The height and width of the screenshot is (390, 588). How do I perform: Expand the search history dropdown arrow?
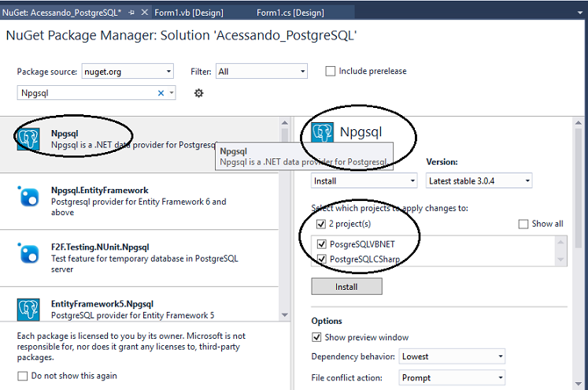(x=172, y=93)
